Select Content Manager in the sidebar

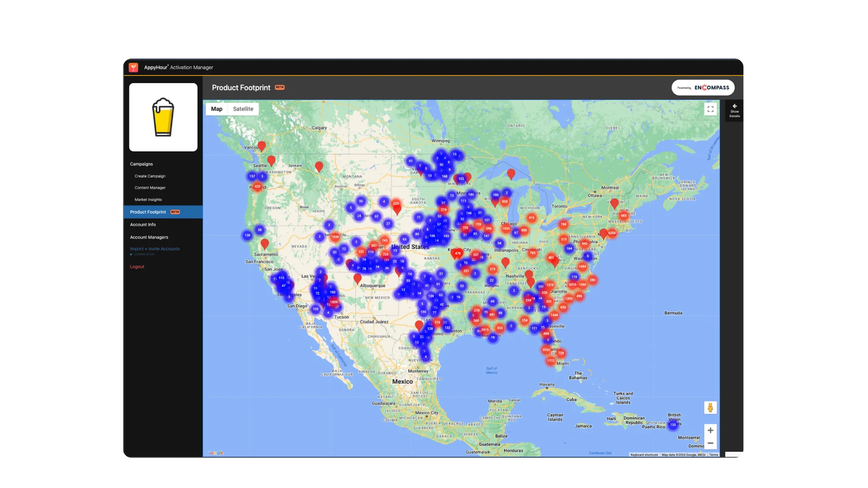pyautogui.click(x=149, y=188)
